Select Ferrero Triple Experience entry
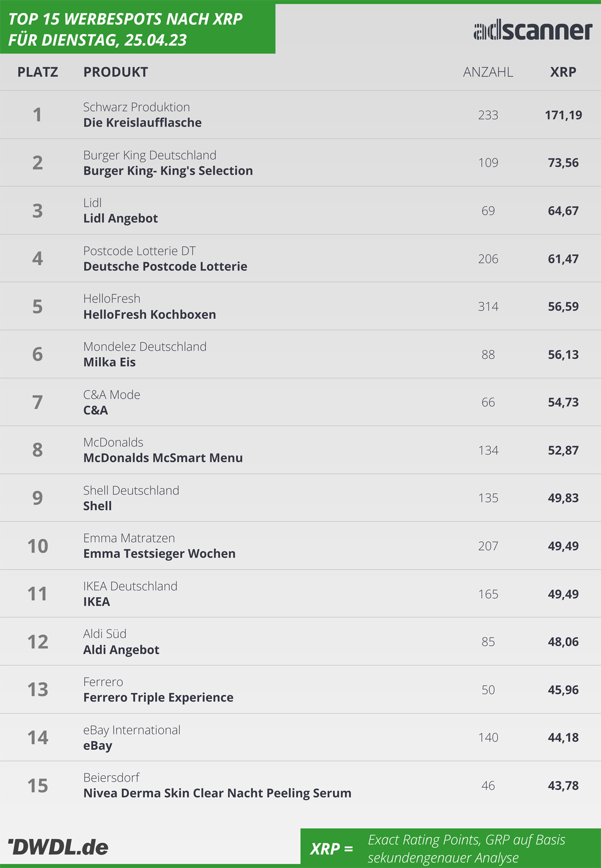This screenshot has height=868, width=601. coord(158,698)
